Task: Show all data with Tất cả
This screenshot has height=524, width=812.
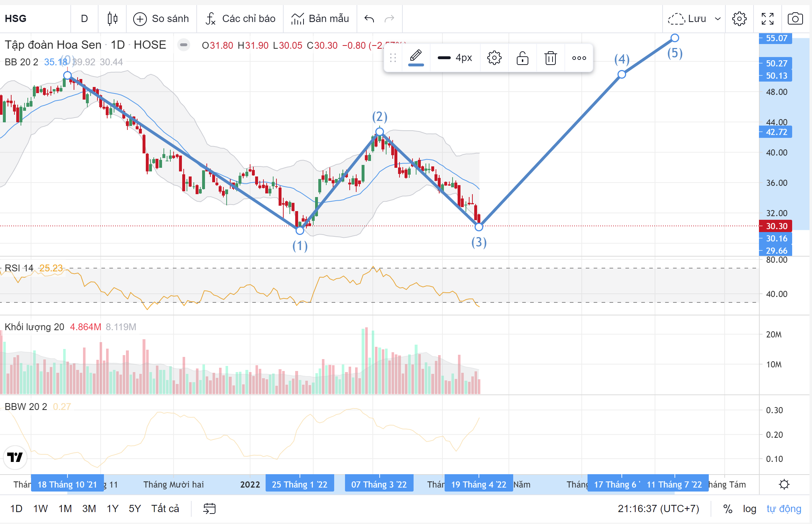Action: point(165,508)
